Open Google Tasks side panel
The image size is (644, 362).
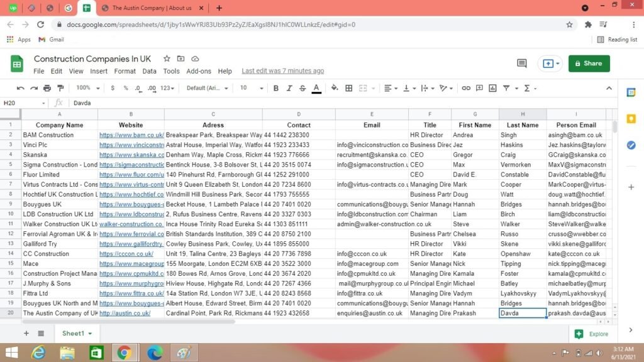click(631, 145)
